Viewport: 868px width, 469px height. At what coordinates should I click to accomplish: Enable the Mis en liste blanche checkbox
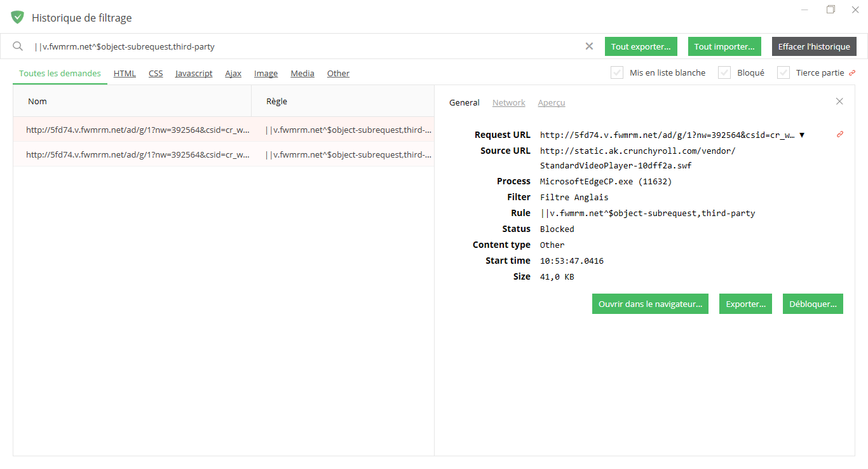pos(616,72)
